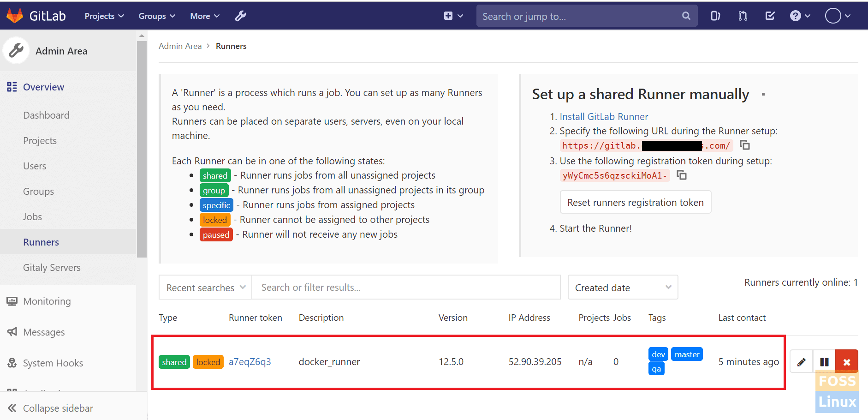Click the Monitoring monitor icon
This screenshot has width=868, height=420.
click(x=12, y=301)
